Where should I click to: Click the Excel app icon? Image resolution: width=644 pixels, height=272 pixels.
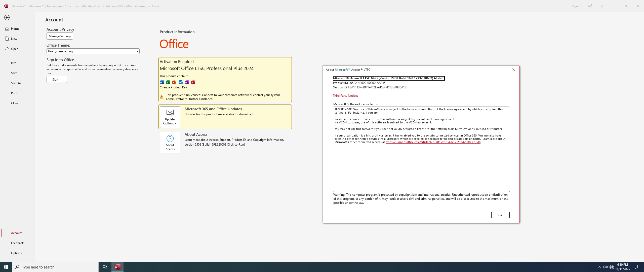click(x=168, y=82)
